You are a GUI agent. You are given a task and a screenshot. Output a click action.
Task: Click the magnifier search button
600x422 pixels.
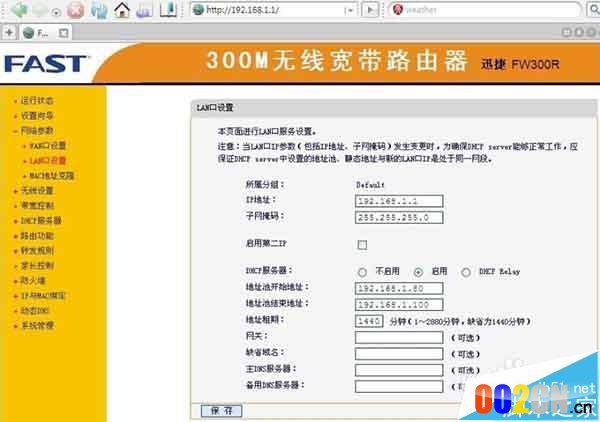point(593,10)
